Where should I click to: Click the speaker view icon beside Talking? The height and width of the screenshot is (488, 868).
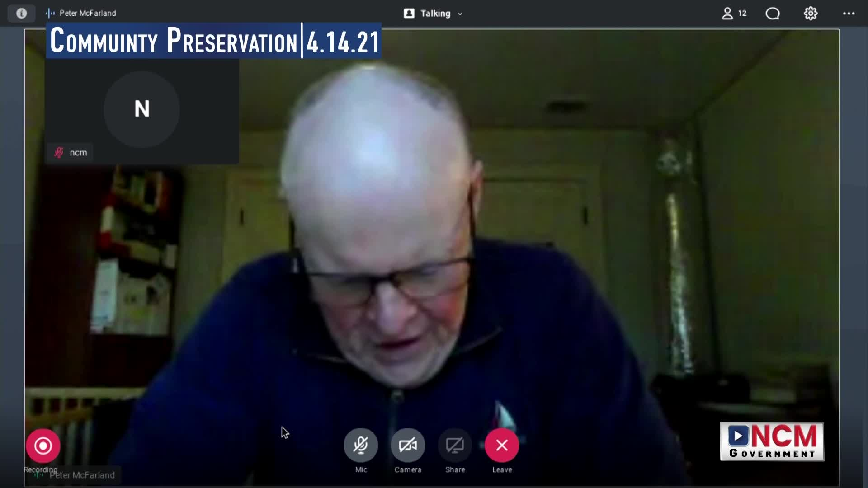coord(409,14)
